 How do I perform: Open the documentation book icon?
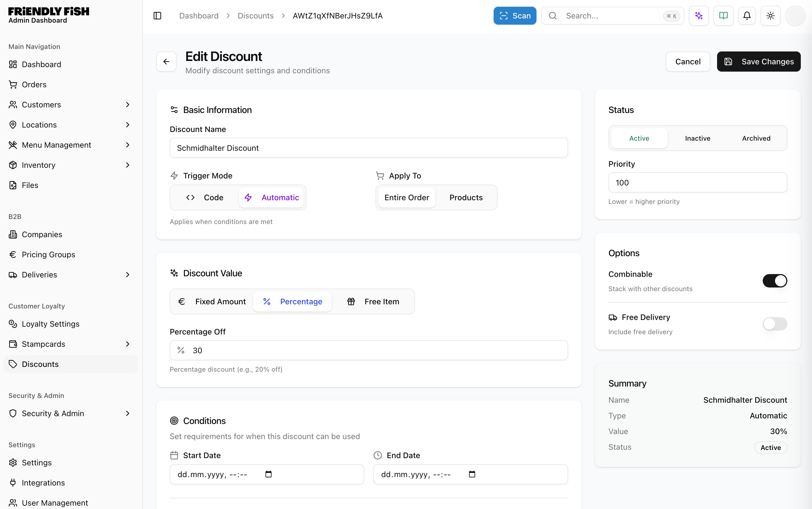pos(724,16)
